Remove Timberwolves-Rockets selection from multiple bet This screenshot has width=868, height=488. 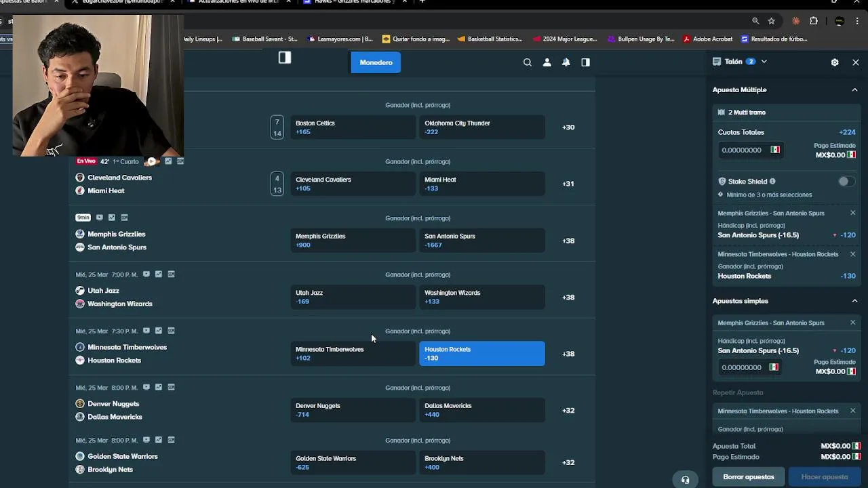point(853,254)
